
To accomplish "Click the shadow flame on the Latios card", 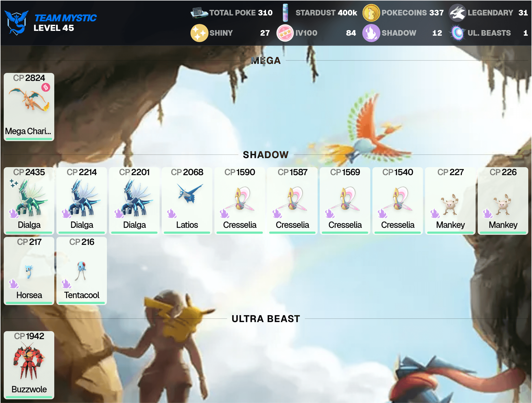I will tap(172, 213).
